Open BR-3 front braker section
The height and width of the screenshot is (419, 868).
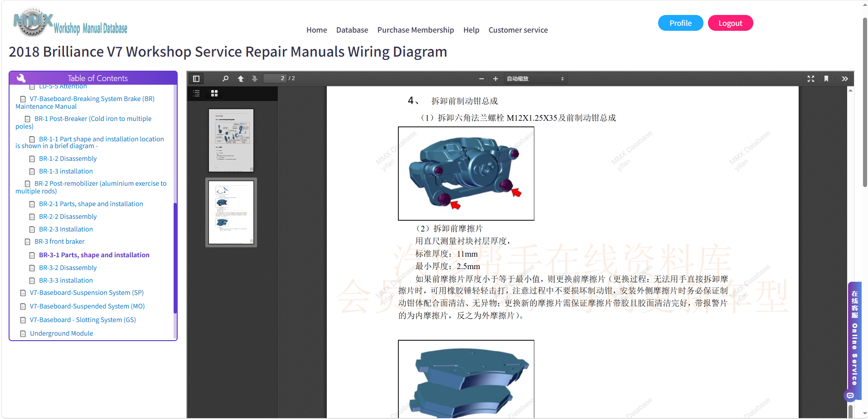pos(59,241)
